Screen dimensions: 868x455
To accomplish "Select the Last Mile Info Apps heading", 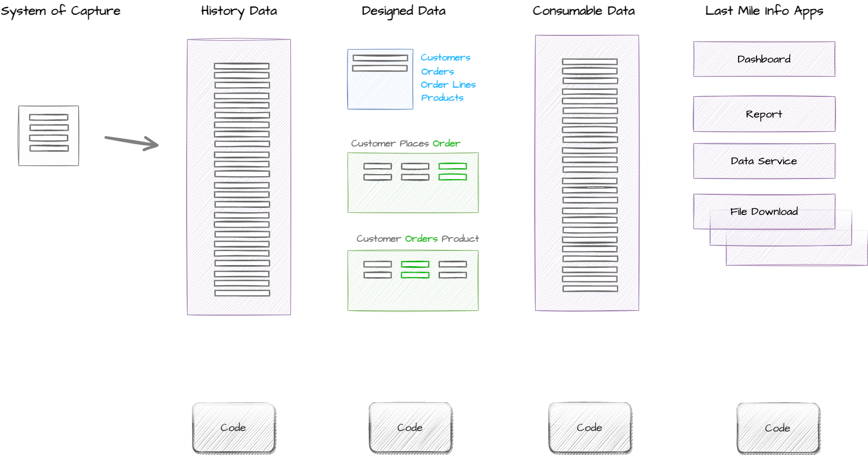I will pos(764,11).
